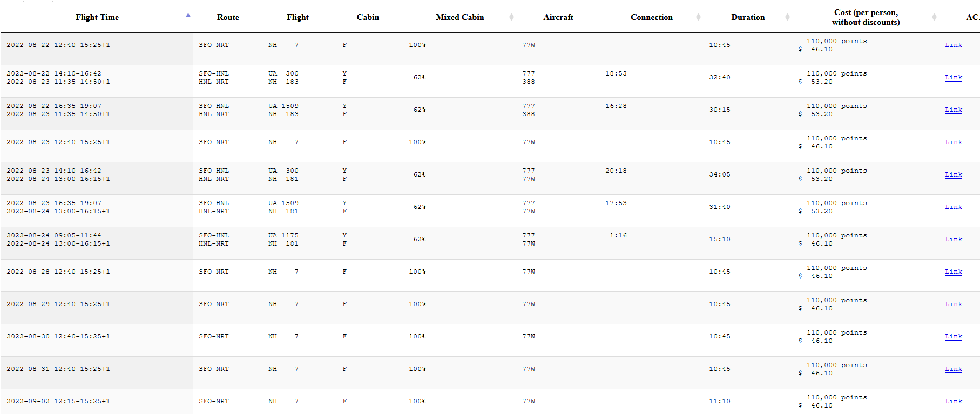Open Link for 2022-08-22 12:40 nonstop flight
The width and height of the screenshot is (980, 414).
point(953,45)
